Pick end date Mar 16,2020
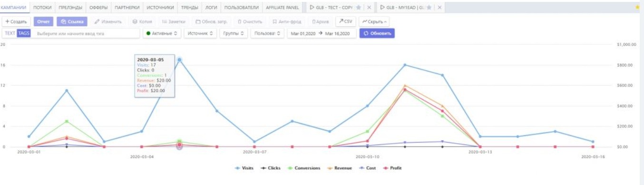644x185 pixels. 338,33
